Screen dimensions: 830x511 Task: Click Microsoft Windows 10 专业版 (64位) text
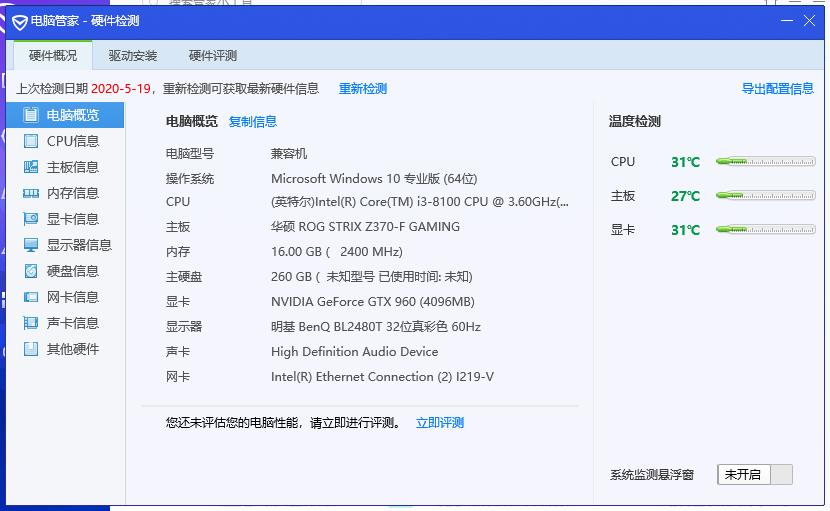coord(374,178)
